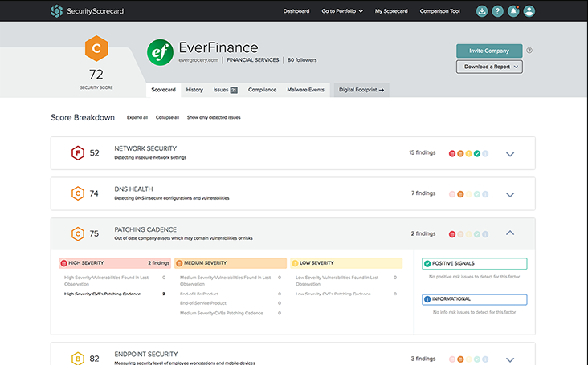Viewport: 588px width, 365px height.
Task: Expand the Network Security section chevron
Action: coord(510,154)
